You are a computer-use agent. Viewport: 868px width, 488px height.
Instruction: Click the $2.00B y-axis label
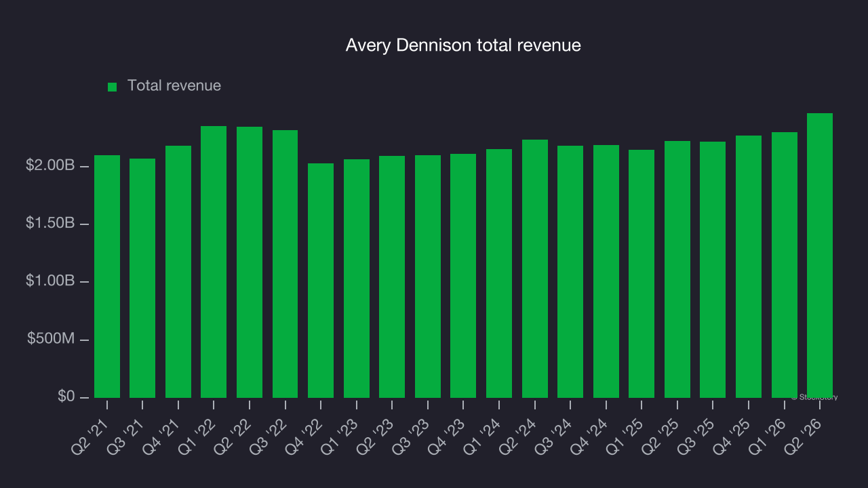point(50,166)
